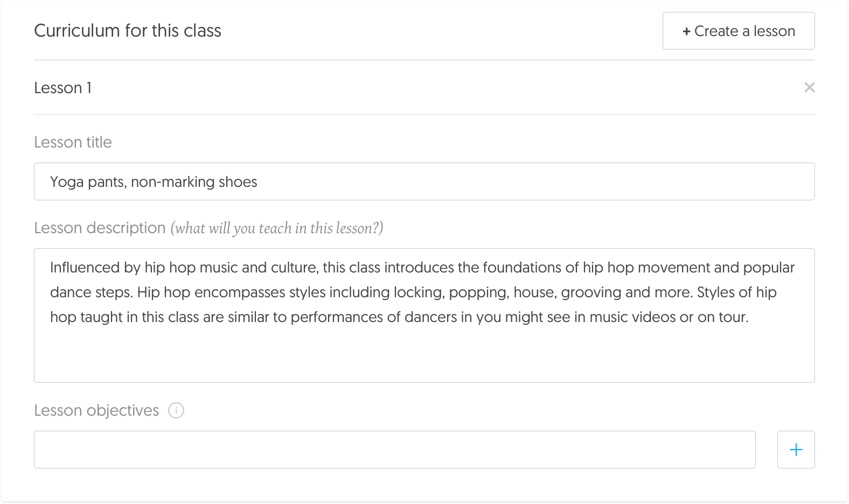Click the Lesson description label
Screen dimensions: 849x504
100,228
